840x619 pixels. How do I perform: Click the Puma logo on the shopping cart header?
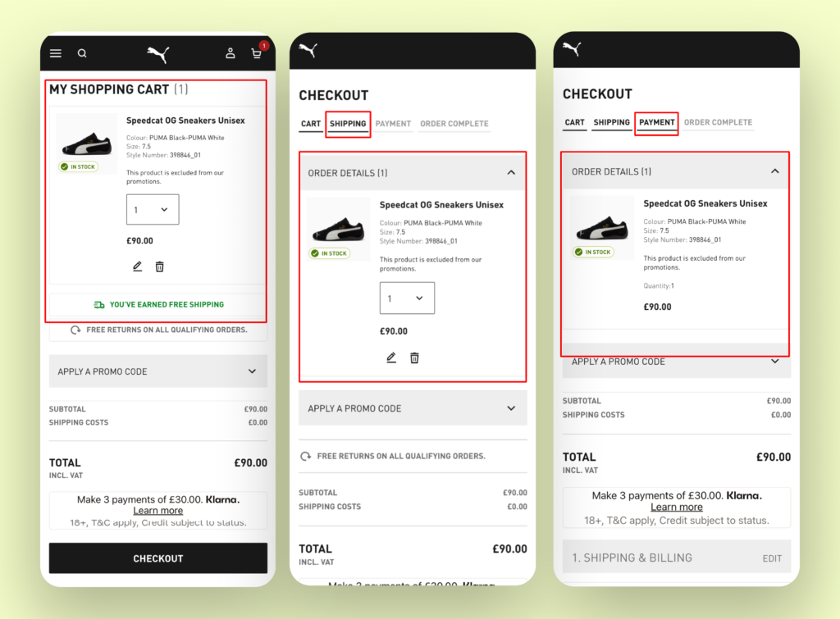[158, 53]
